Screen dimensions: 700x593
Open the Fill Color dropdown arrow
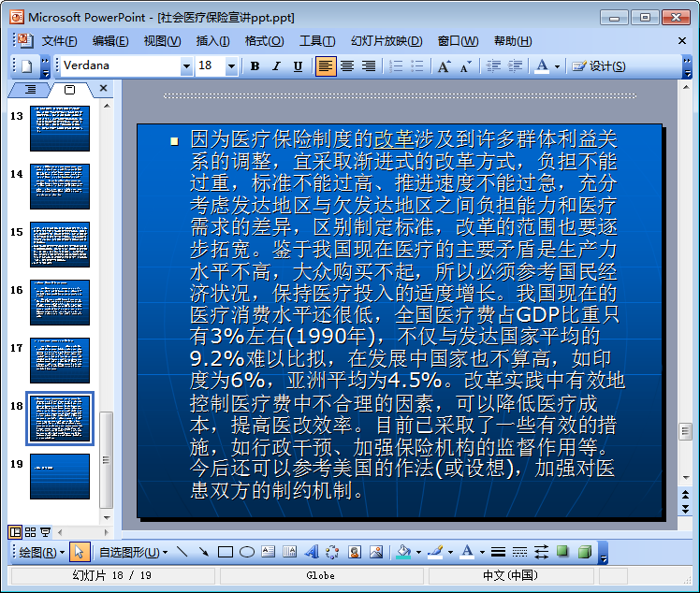418,553
